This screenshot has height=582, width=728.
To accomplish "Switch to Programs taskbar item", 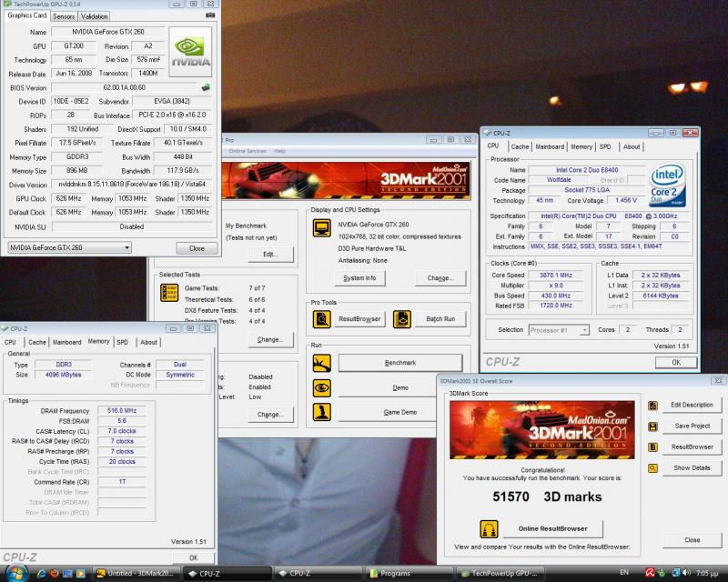I will click(x=409, y=574).
